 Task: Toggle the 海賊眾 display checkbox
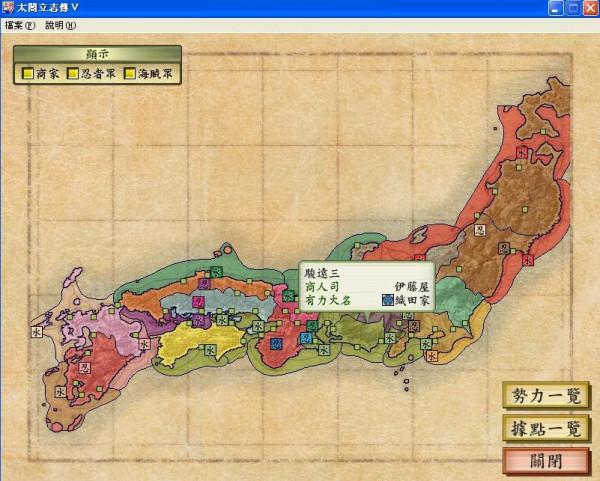pyautogui.click(x=129, y=73)
